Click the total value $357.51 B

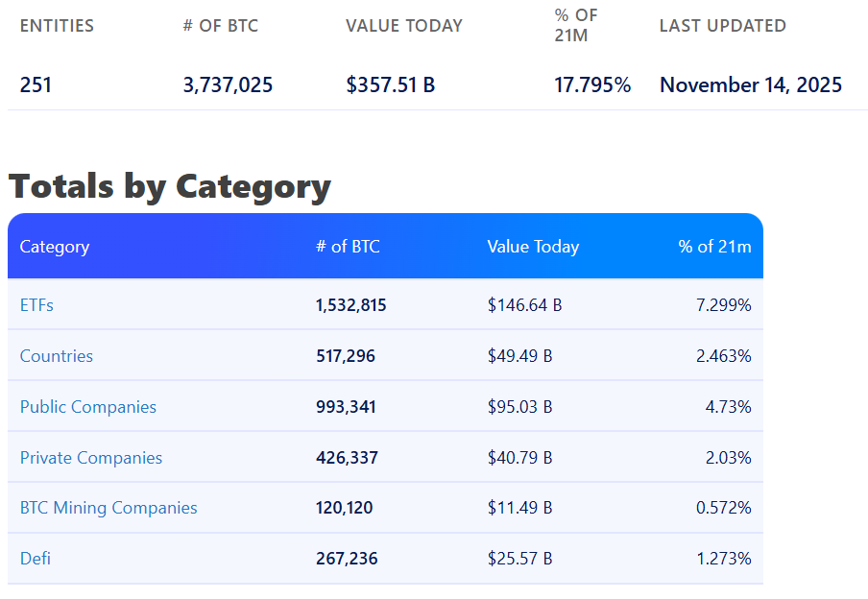pos(390,85)
